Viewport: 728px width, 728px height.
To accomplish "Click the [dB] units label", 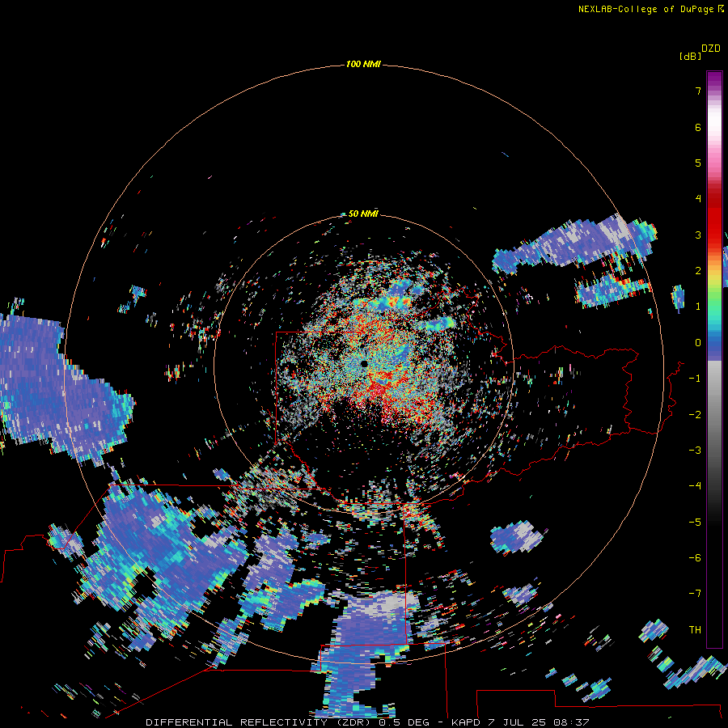I will pyautogui.click(x=690, y=56).
